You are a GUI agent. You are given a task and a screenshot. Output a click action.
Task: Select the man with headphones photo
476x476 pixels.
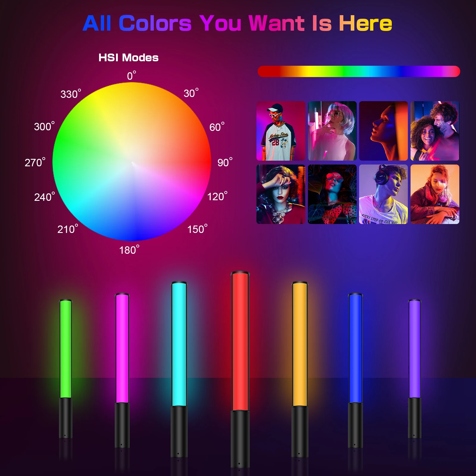pyautogui.click(x=383, y=194)
